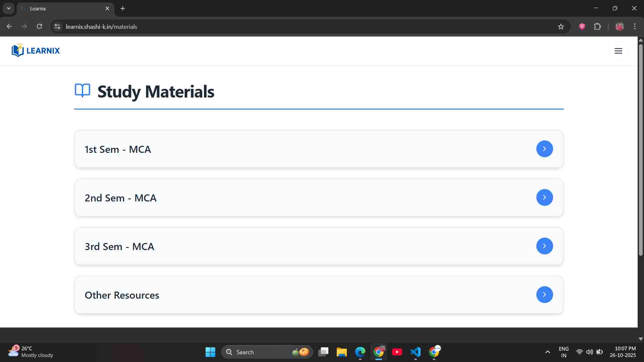
Task: Open the YouTube app in the taskbar
Action: 397,352
